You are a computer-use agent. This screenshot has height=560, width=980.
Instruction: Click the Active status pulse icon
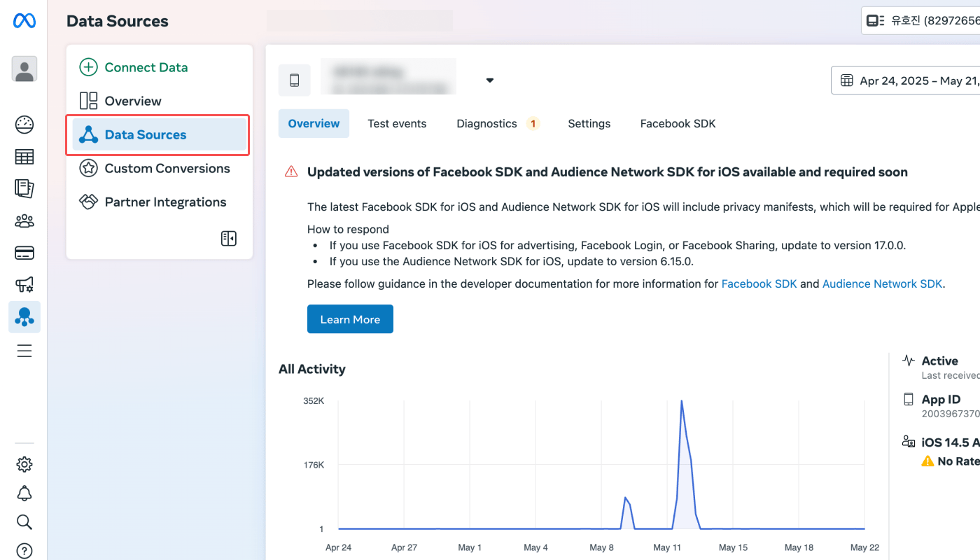click(x=909, y=361)
